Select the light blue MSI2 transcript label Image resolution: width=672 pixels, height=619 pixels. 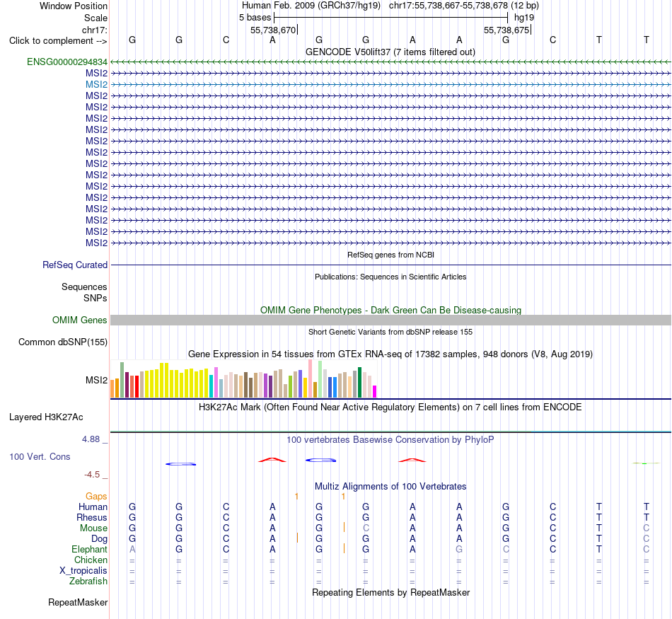(x=96, y=84)
